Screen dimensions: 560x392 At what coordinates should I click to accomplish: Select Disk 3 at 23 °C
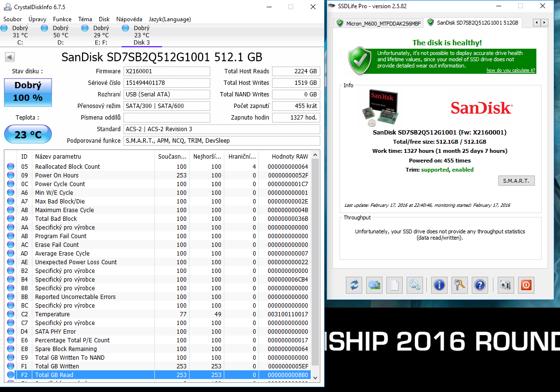[x=142, y=35]
